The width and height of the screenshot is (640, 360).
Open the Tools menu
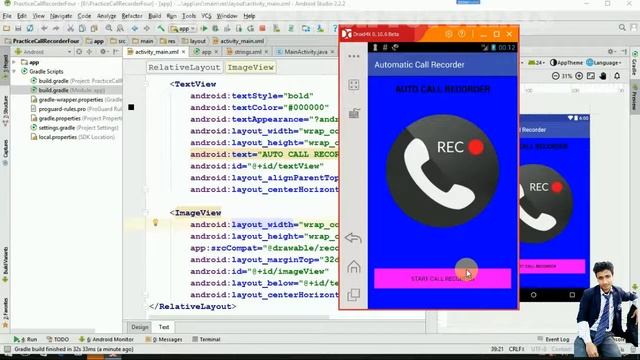189,16
